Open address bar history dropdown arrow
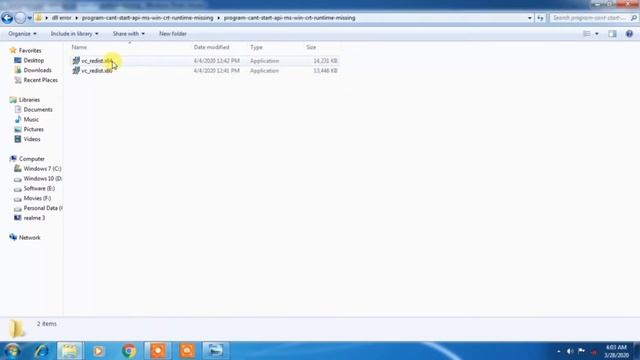 pos(529,18)
